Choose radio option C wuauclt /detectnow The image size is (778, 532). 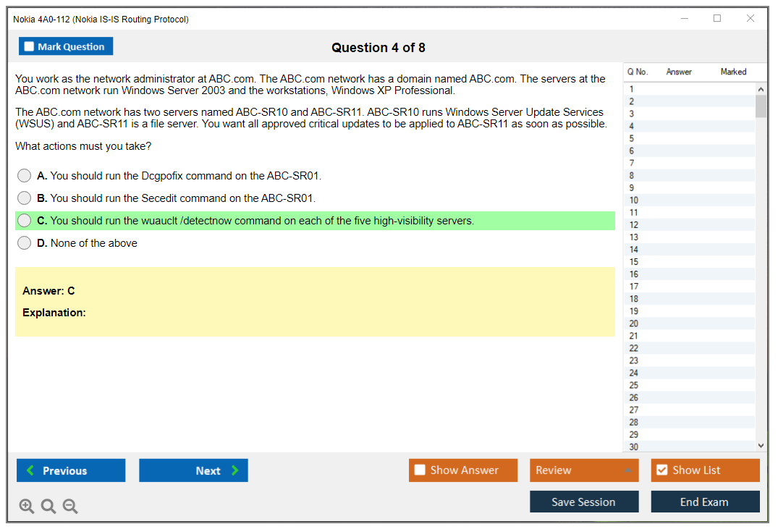tap(25, 221)
